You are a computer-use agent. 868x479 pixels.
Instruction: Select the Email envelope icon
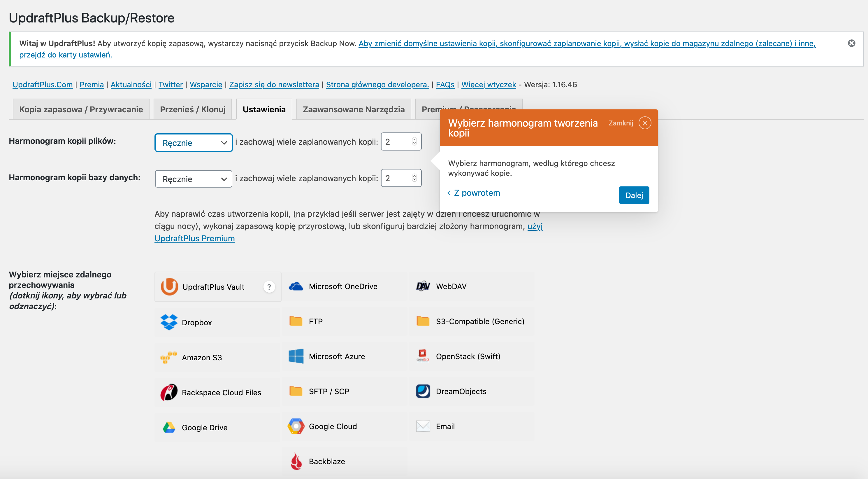(423, 426)
